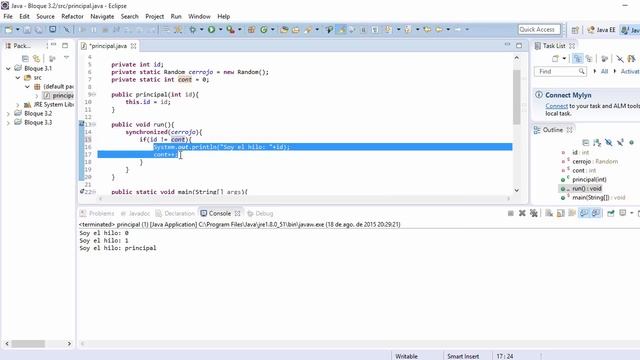Click the Find field in Task List

[x=560, y=71]
